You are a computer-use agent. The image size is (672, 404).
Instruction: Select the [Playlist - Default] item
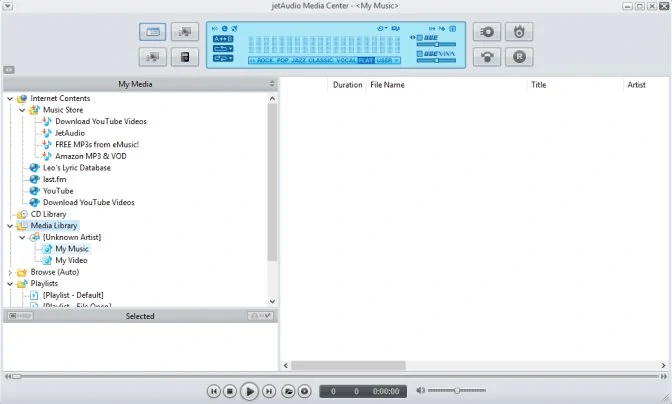click(x=73, y=295)
